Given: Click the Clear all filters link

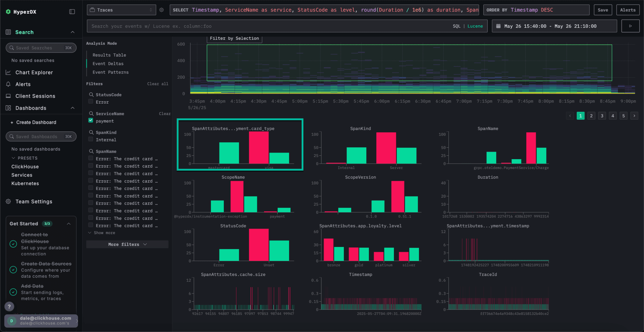Looking at the screenshot, I should pos(158,84).
